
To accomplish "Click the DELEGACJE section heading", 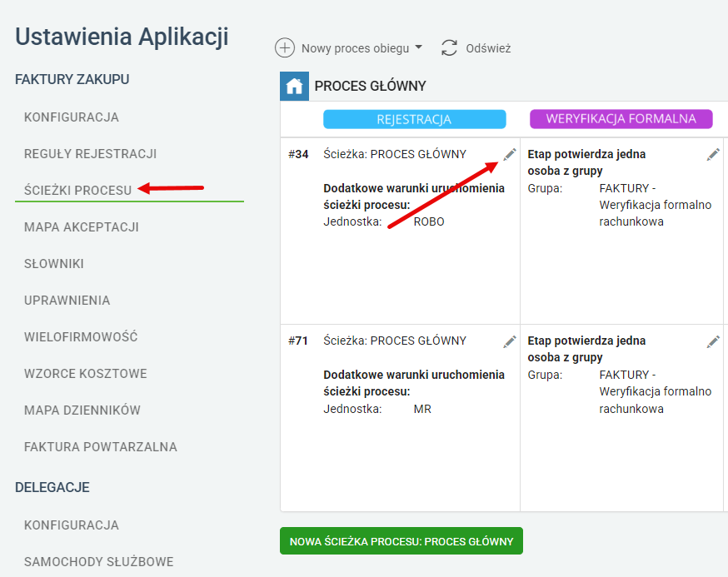I will click(52, 487).
